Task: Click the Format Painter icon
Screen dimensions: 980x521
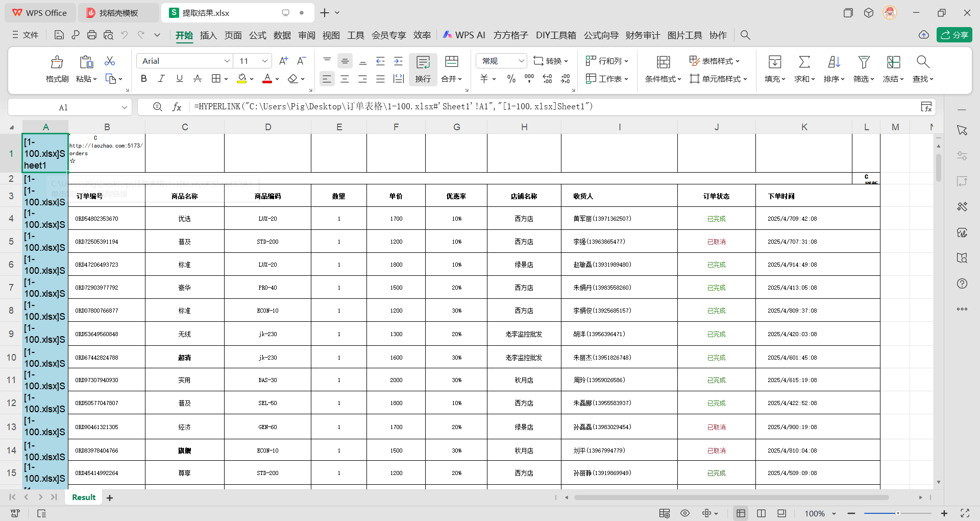Action: pyautogui.click(x=57, y=68)
